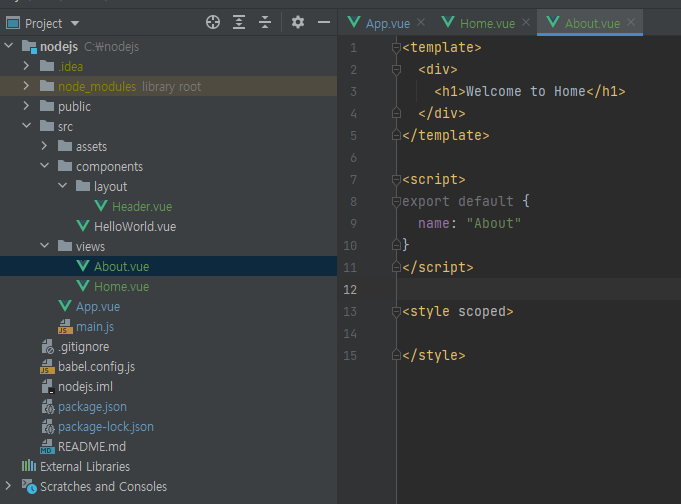The width and height of the screenshot is (681, 504).
Task: Expand the assets folder
Action: (44, 146)
